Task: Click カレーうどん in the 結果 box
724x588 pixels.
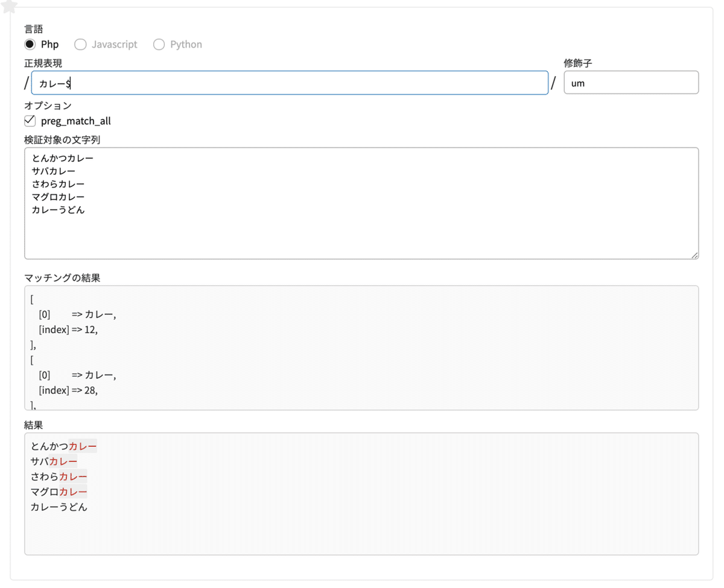Action: pos(59,507)
